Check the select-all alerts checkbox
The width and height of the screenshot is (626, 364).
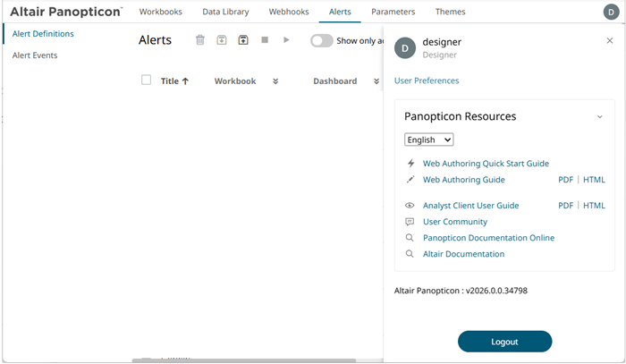pyautogui.click(x=147, y=80)
